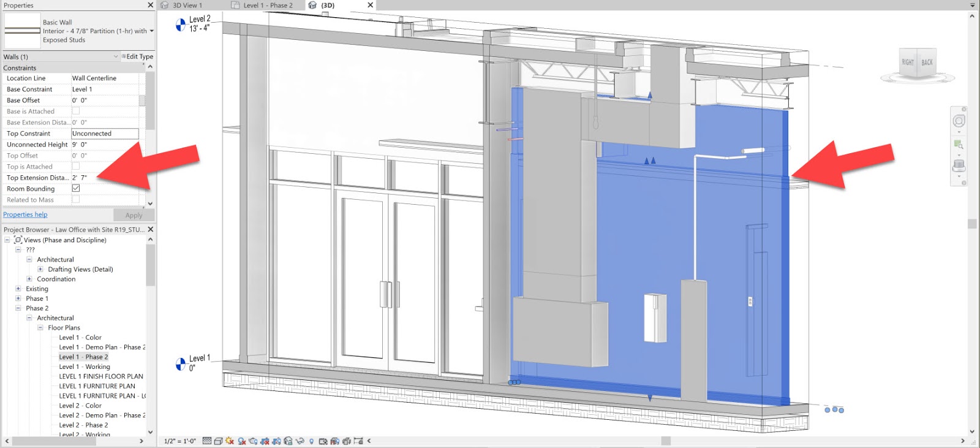Open Temporary View Properties icon

pyautogui.click(x=323, y=441)
